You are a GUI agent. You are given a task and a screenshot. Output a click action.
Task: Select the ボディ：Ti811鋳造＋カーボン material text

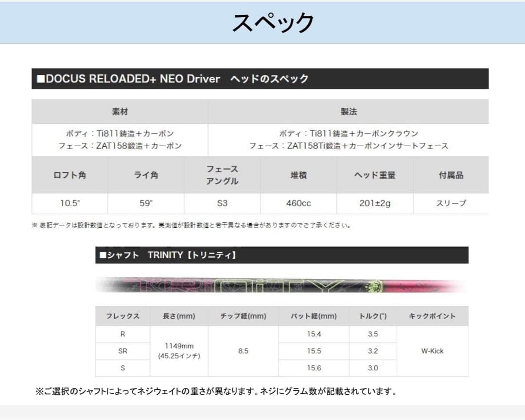(x=120, y=134)
